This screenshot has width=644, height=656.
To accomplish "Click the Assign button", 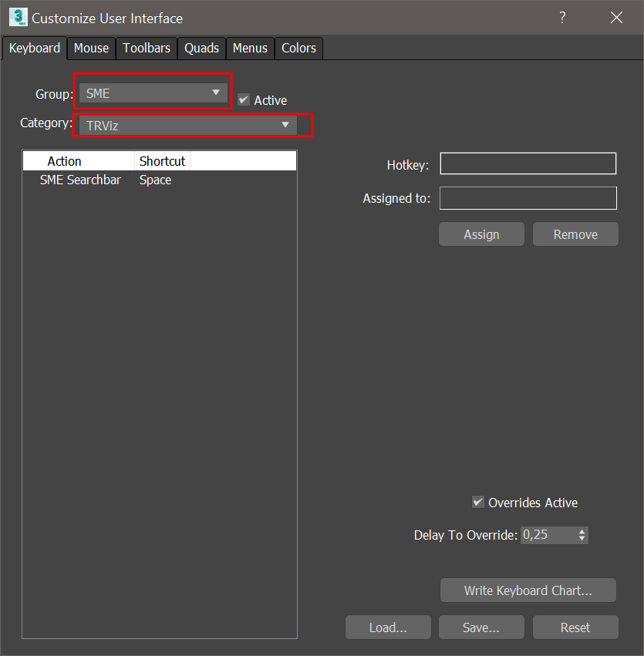I will point(481,234).
